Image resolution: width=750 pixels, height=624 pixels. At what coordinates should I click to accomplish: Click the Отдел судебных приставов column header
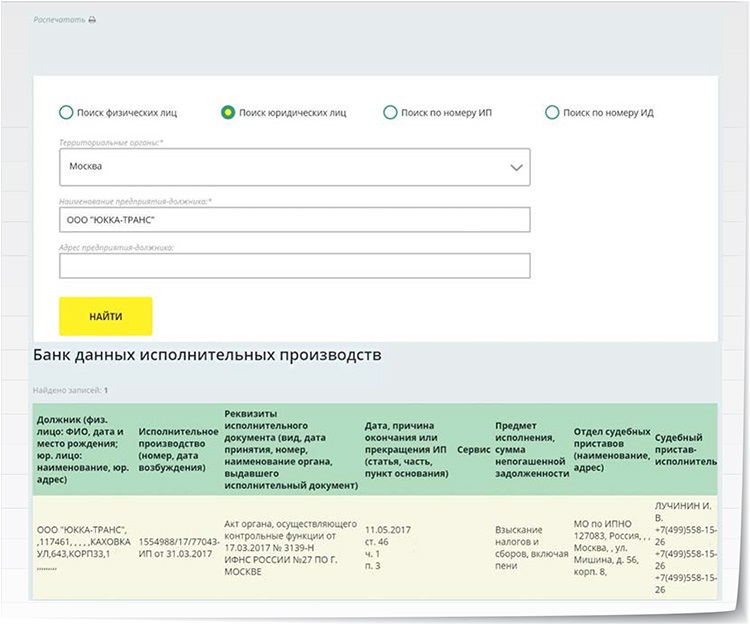tap(612, 449)
